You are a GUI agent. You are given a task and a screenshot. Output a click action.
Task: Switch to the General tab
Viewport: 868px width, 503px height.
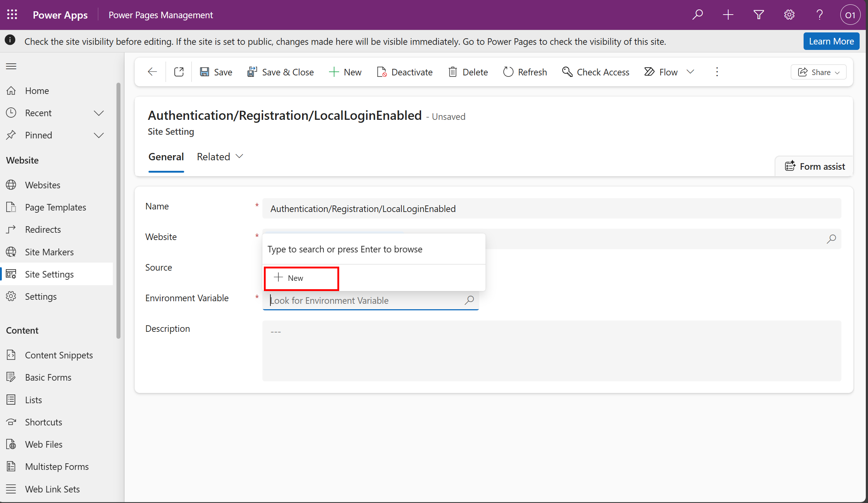click(x=166, y=156)
